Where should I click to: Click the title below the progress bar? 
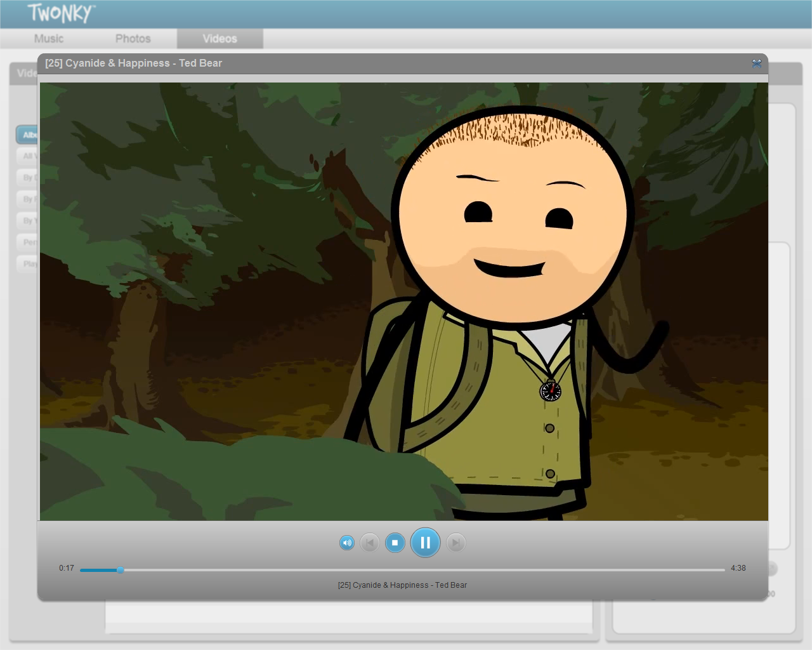click(x=402, y=585)
